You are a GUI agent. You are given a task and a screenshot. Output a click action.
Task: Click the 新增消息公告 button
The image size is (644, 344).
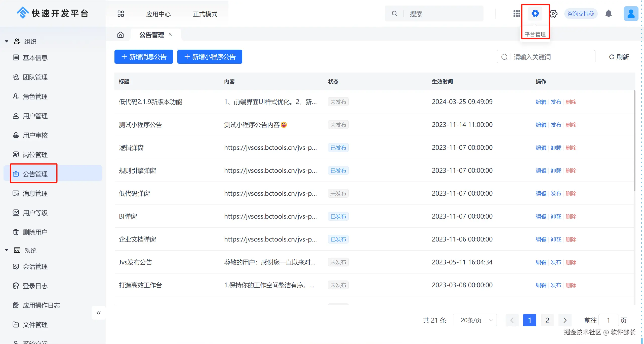[144, 57]
